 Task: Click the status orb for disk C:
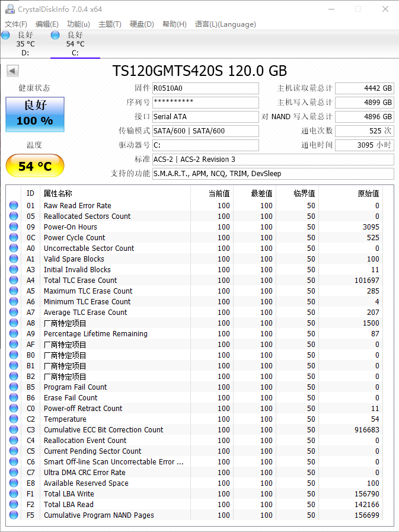(x=55, y=35)
